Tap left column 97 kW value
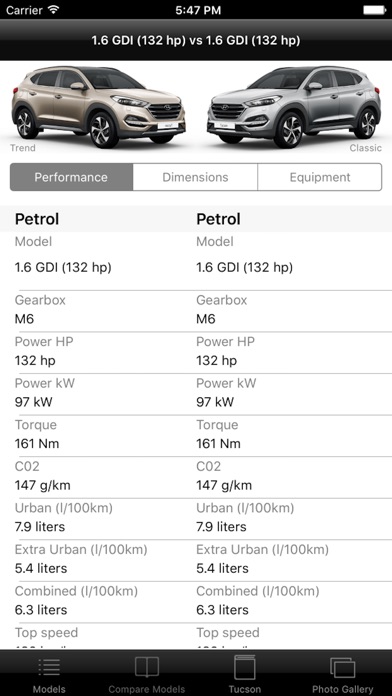This screenshot has width=392, height=696. (34, 402)
